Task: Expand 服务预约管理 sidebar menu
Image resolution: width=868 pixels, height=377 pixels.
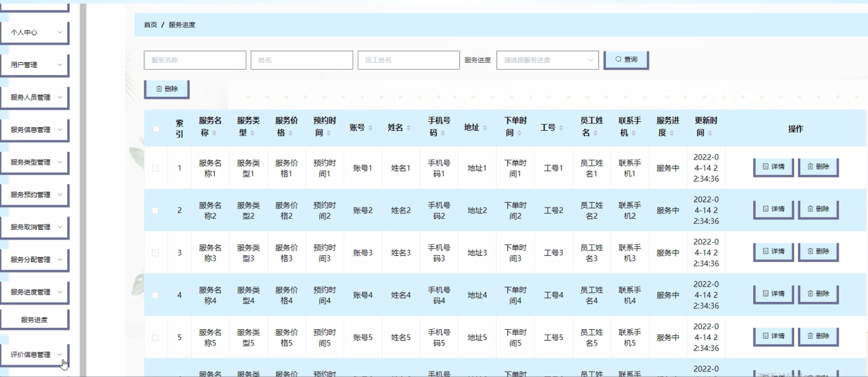Action: pyautogui.click(x=34, y=195)
